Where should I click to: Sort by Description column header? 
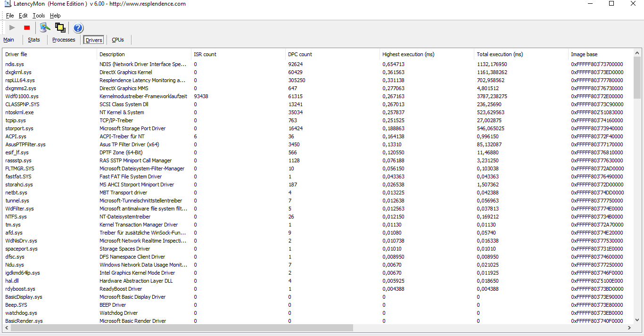tap(144, 54)
